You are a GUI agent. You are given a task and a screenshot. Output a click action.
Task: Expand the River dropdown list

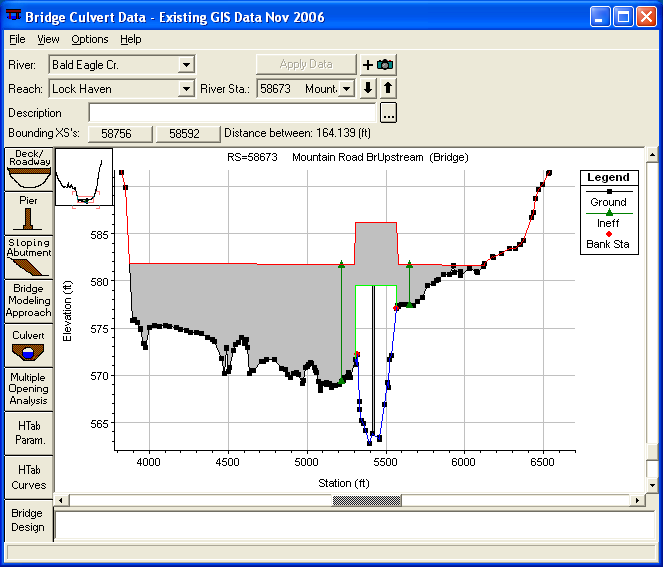coord(186,65)
